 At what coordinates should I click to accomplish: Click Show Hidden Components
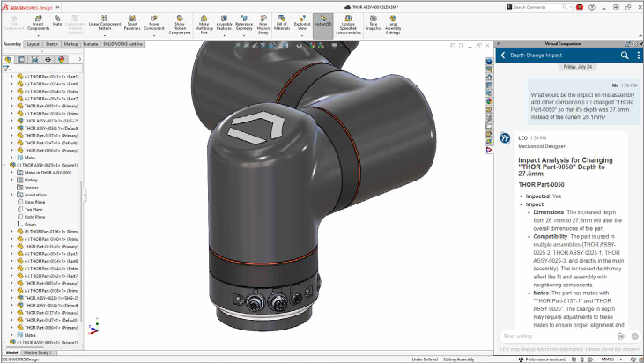[180, 25]
